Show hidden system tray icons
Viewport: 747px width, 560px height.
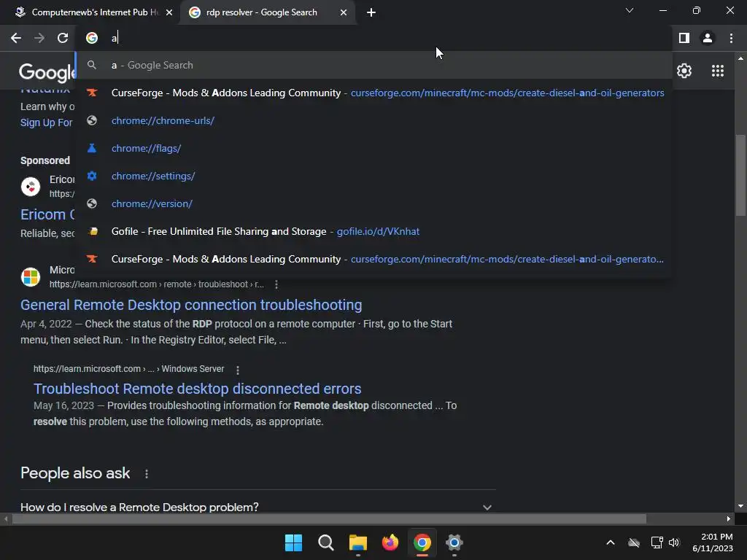611,542
